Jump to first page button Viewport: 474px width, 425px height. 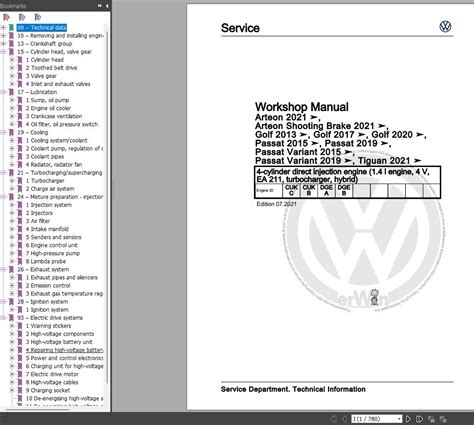click(x=333, y=419)
